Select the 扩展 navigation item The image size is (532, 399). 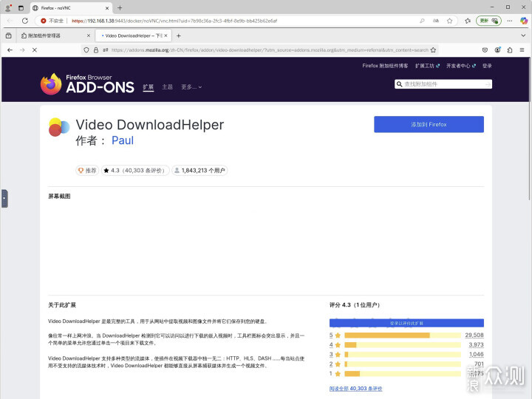tap(149, 87)
